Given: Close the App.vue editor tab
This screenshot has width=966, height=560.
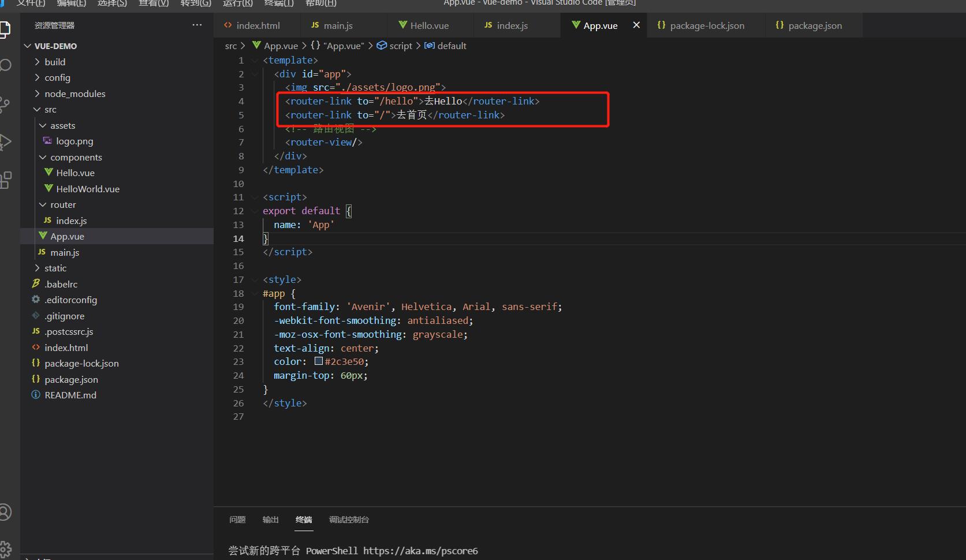Looking at the screenshot, I should (x=636, y=25).
